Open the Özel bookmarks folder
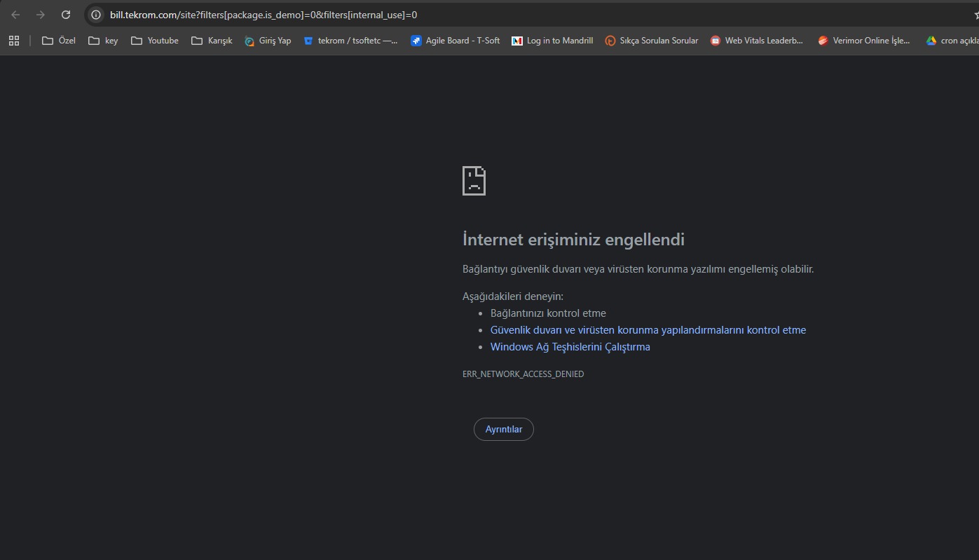This screenshot has height=560, width=979. pos(59,41)
